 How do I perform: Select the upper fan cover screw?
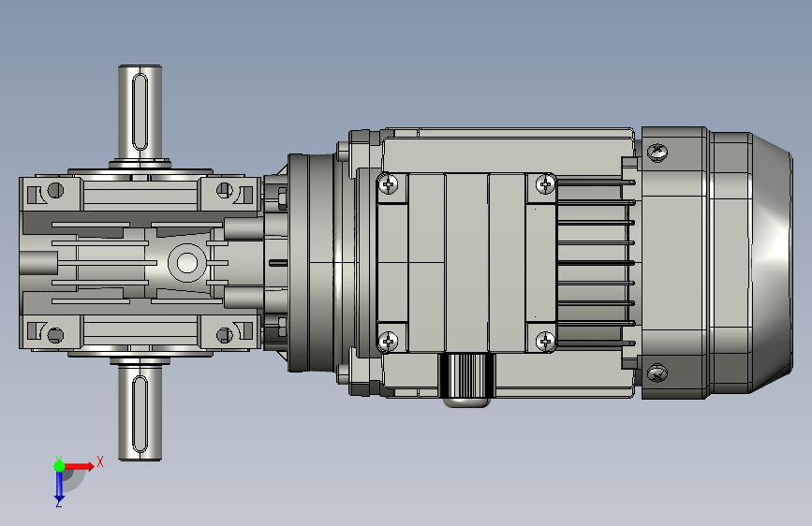(x=657, y=152)
